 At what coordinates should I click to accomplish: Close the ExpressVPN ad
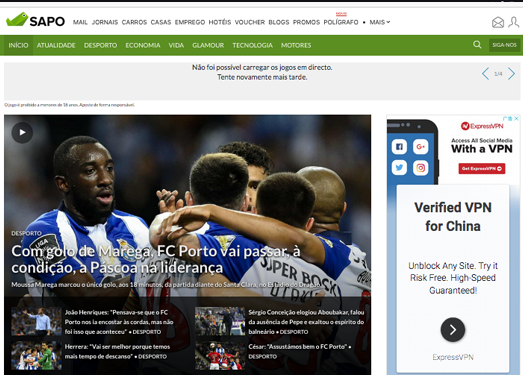(516, 118)
